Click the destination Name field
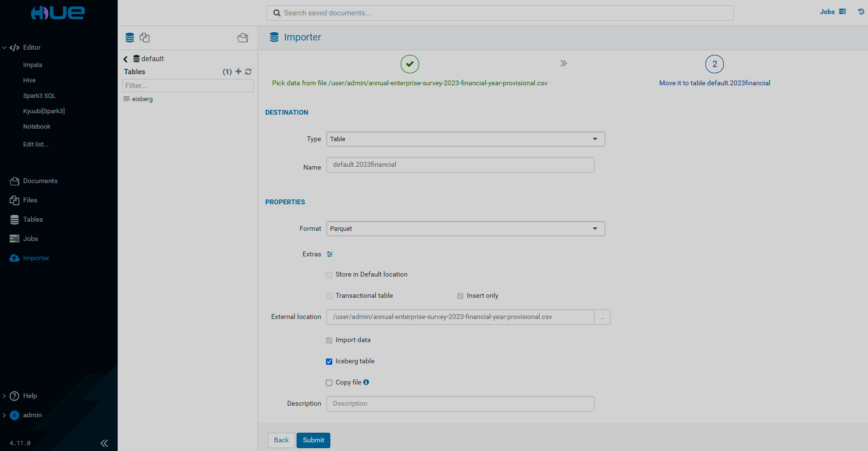Screen dimensions: 868x451 (461, 165)
